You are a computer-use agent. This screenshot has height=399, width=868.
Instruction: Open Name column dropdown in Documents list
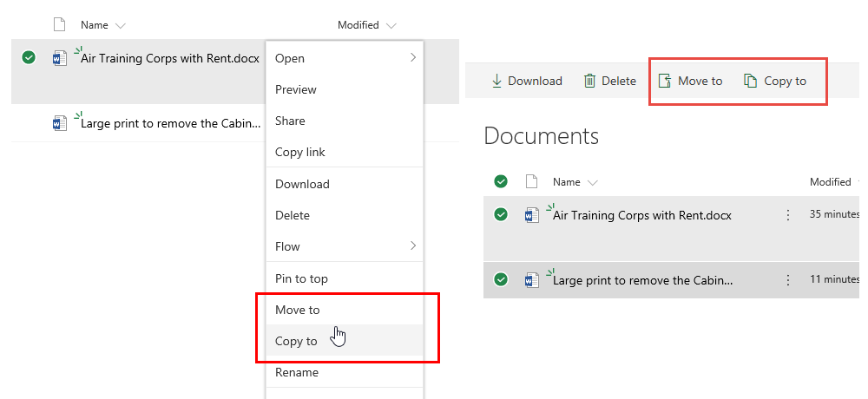pos(593,183)
